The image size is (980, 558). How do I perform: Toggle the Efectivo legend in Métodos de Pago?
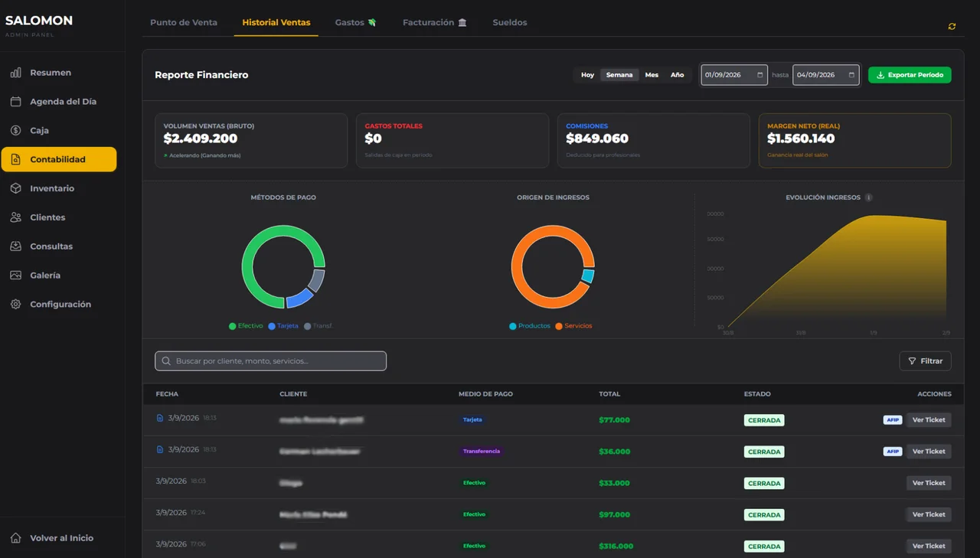(x=246, y=326)
